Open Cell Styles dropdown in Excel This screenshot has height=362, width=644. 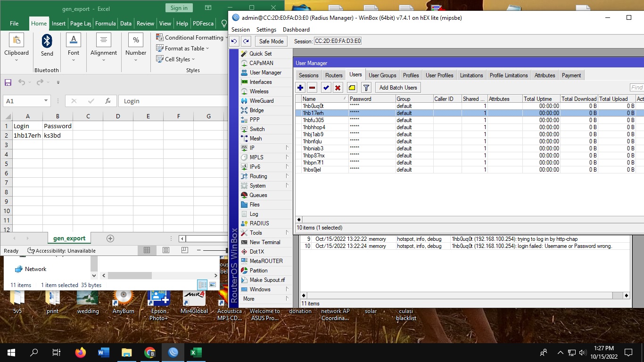click(175, 59)
